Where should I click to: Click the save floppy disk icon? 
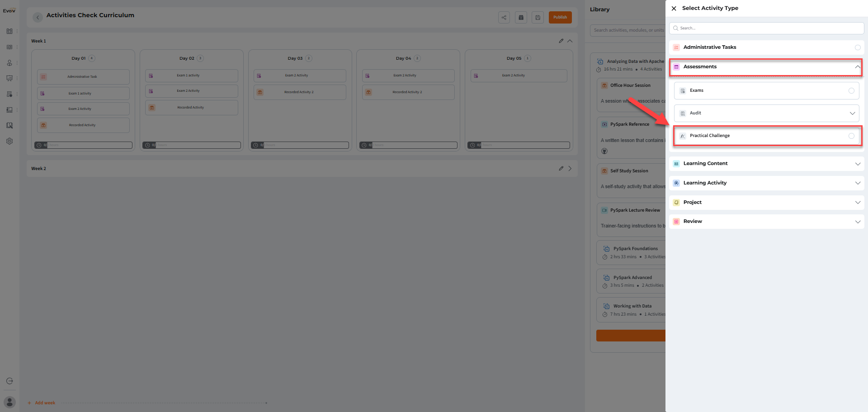[x=538, y=17]
